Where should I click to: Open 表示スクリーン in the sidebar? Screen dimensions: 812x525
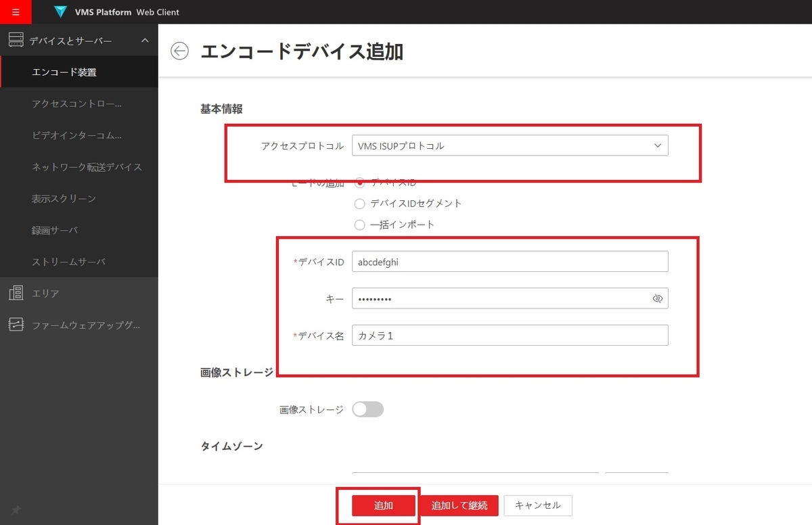(79, 198)
